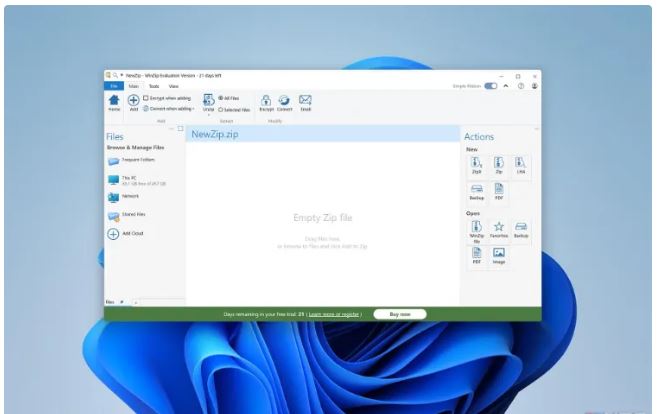Toggle the Simple Ribbon switch
The width and height of the screenshot is (658, 414).
[490, 86]
